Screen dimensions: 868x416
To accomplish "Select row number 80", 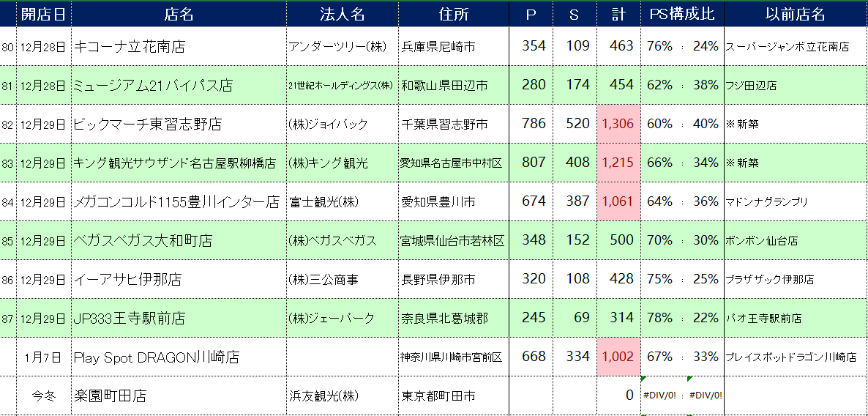I will click(x=8, y=47).
